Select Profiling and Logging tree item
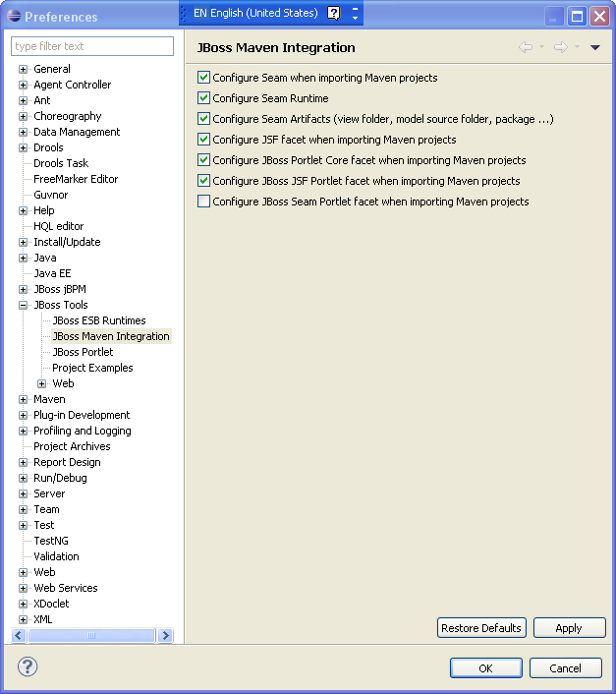The width and height of the screenshot is (616, 694). [83, 431]
